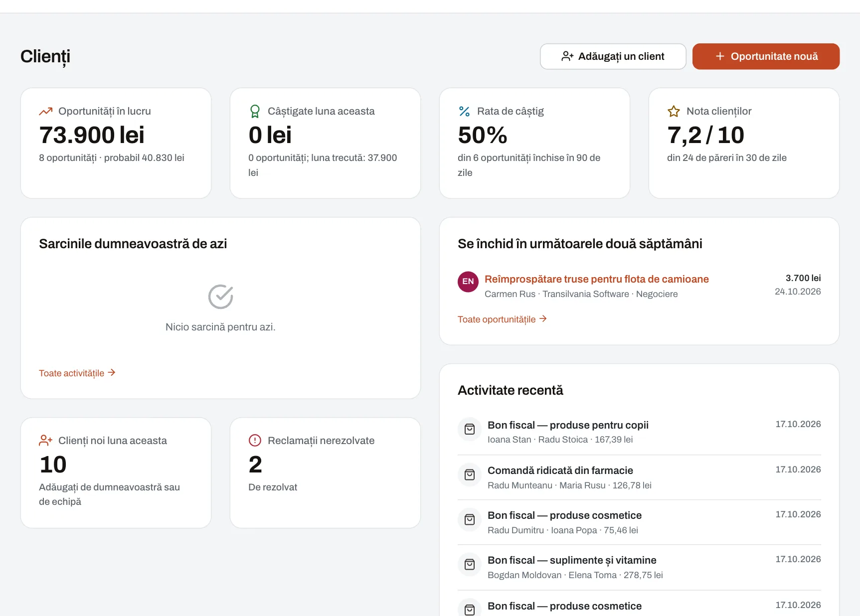Click the 0 lei value under Câștigate
The width and height of the screenshot is (860, 616).
[270, 135]
